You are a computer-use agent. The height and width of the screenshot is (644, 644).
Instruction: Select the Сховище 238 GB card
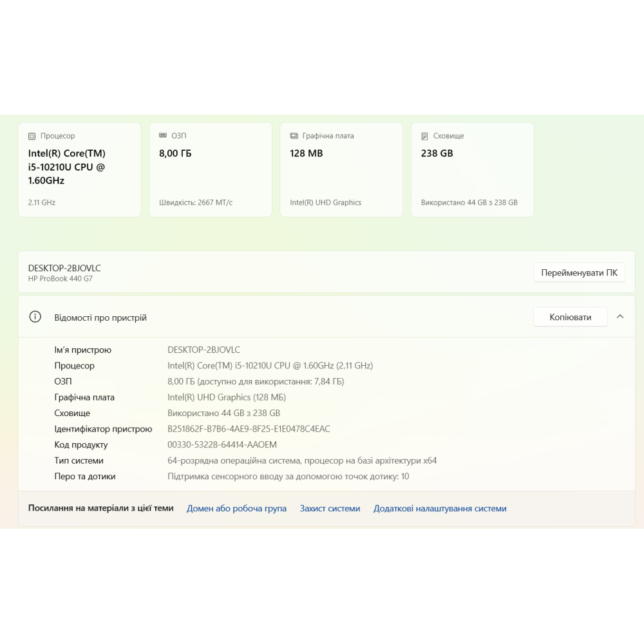pos(472,169)
